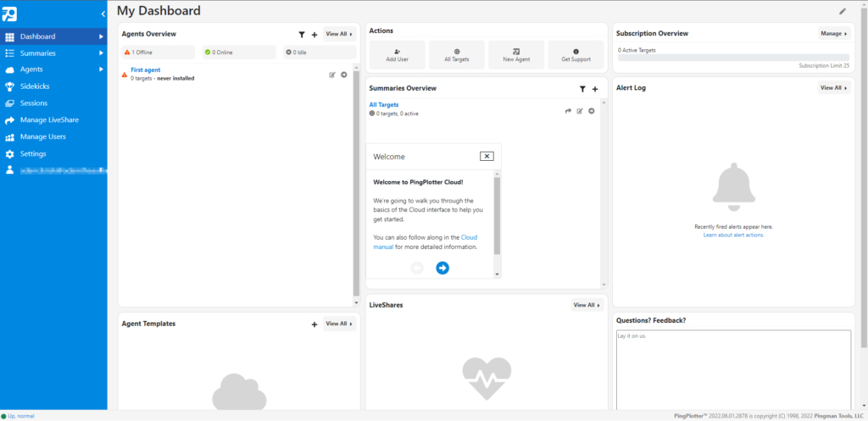The image size is (868, 421).
Task: Add a summary with the plus icon
Action: pyautogui.click(x=595, y=88)
